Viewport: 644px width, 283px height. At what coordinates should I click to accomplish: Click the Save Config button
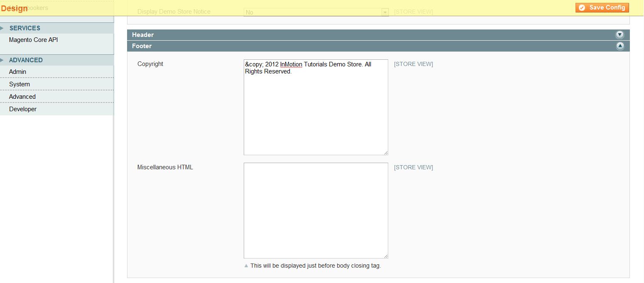[x=602, y=7]
